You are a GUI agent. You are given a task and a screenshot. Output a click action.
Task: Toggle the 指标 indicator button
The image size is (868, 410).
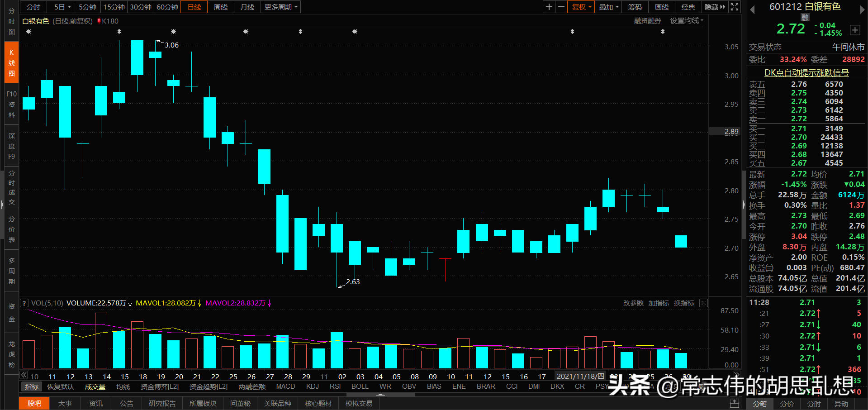point(31,386)
